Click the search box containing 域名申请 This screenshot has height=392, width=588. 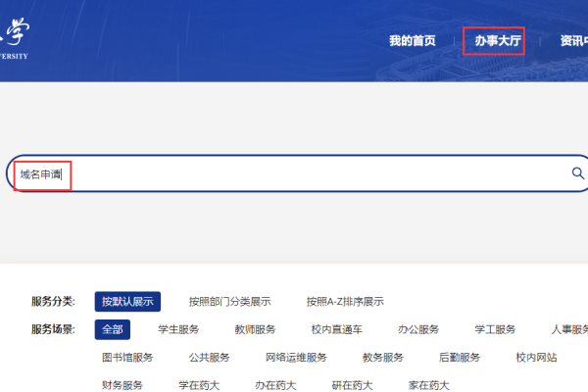click(x=297, y=173)
